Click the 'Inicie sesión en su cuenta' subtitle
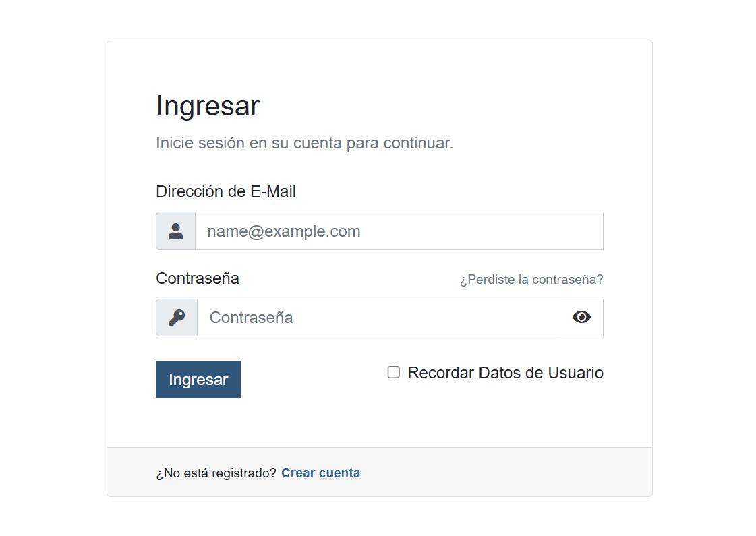Image resolution: width=756 pixels, height=536 pixels. (304, 143)
